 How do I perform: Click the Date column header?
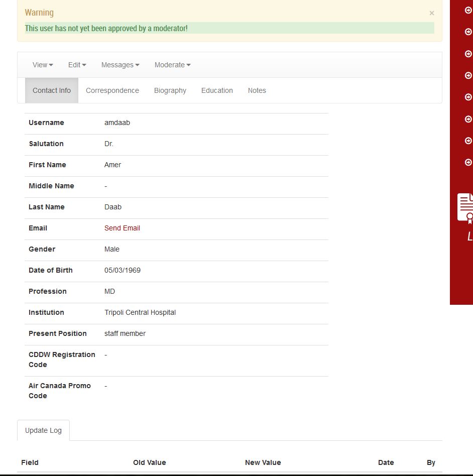click(x=386, y=462)
